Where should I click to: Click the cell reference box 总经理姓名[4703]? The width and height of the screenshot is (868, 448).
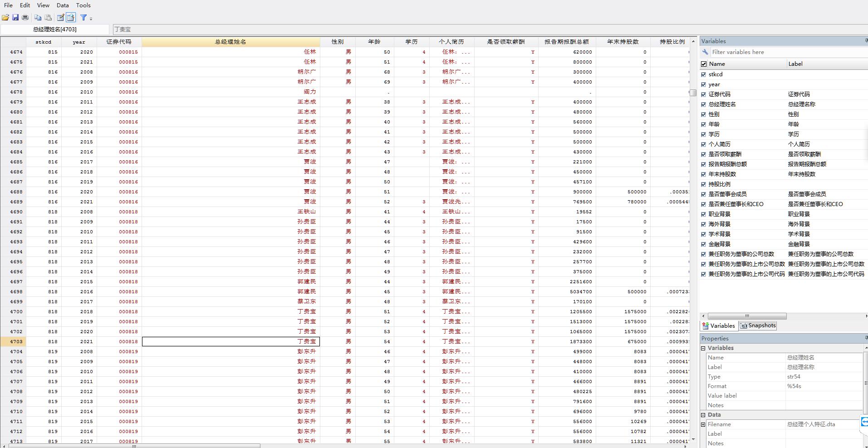pos(55,30)
